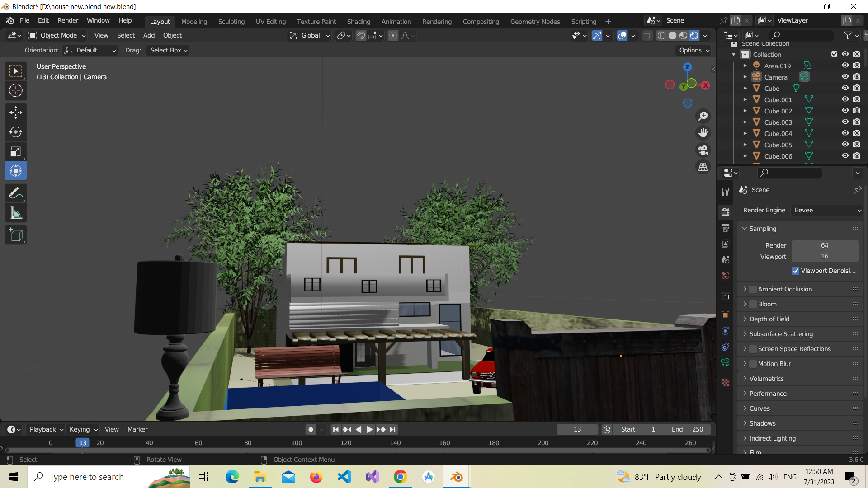The width and height of the screenshot is (868, 488).
Task: Open Object Mode dropdown
Action: [57, 36]
